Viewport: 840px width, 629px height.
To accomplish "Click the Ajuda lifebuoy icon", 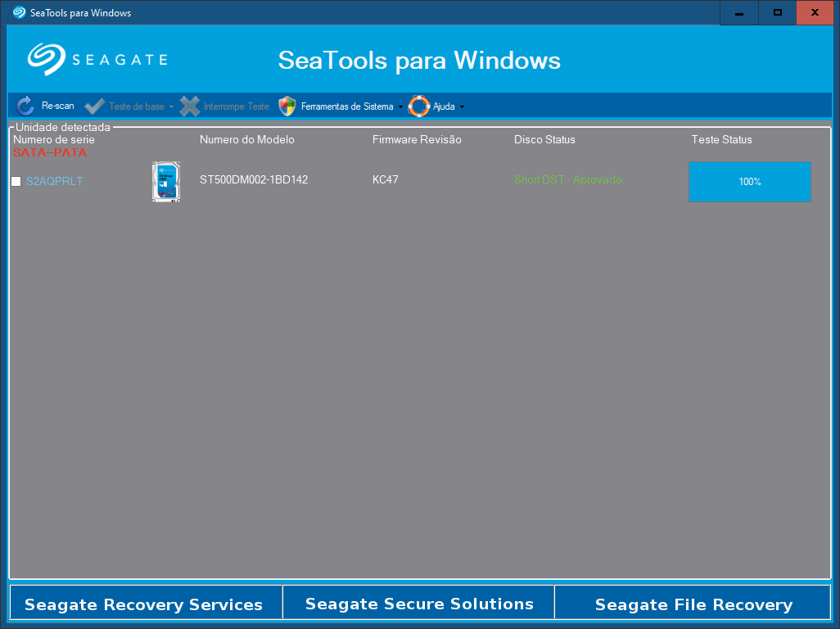I will tap(419, 106).
